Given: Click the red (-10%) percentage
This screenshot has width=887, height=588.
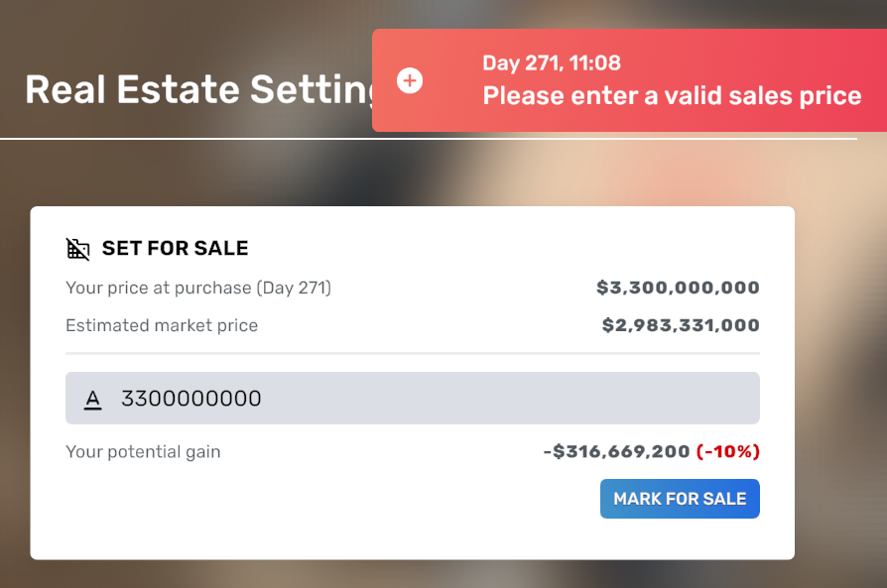Looking at the screenshot, I should [728, 451].
